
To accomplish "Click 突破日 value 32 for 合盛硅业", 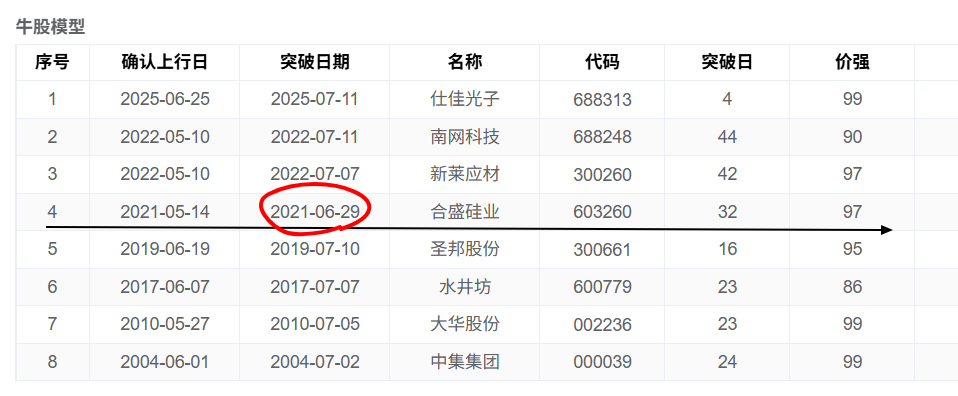I will click(727, 212).
